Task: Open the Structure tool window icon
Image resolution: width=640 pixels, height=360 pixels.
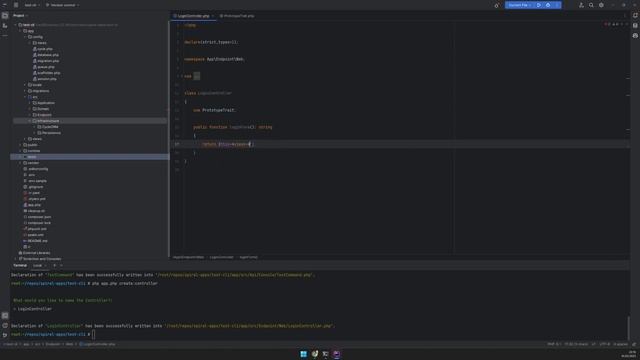Action: click(x=5, y=26)
